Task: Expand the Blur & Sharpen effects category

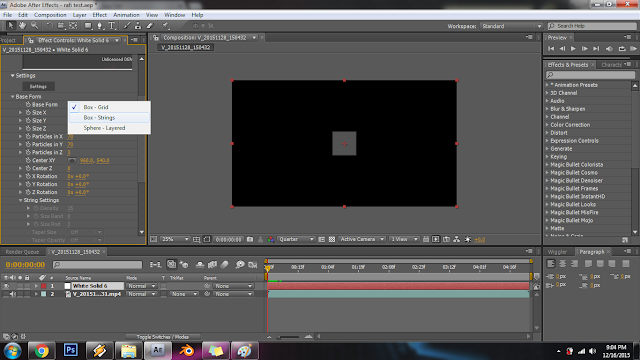Action: point(547,109)
